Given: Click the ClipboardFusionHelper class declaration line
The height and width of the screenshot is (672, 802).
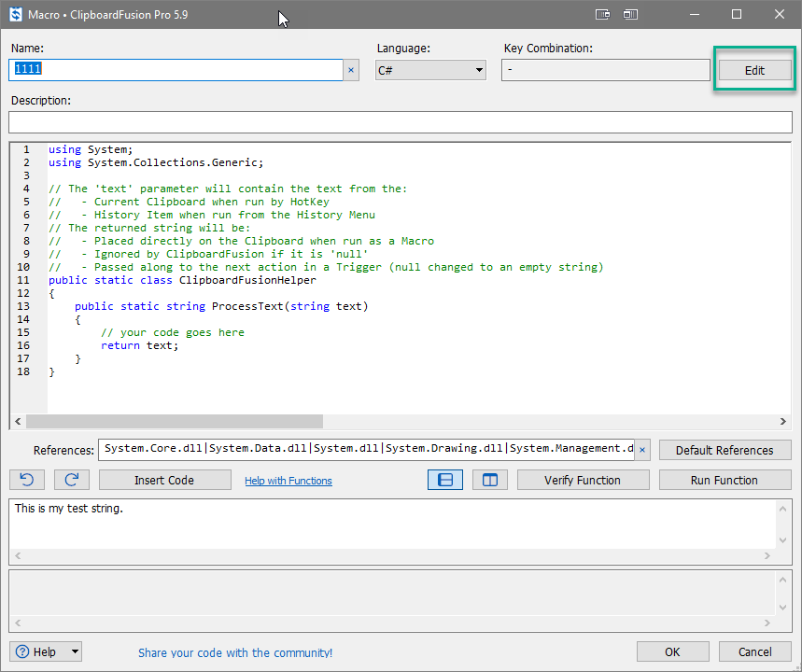Looking at the screenshot, I should (183, 280).
